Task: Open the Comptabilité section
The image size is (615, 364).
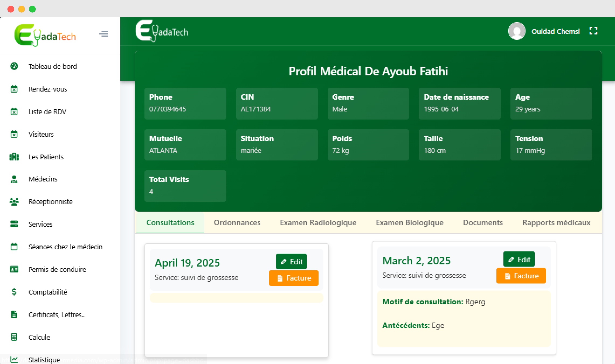Action: tap(48, 292)
